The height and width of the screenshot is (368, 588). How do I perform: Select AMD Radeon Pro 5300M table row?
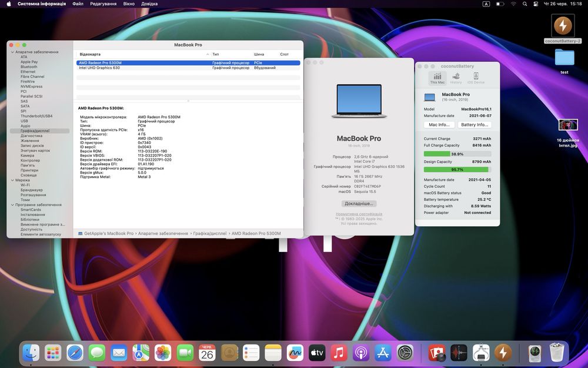pos(188,63)
